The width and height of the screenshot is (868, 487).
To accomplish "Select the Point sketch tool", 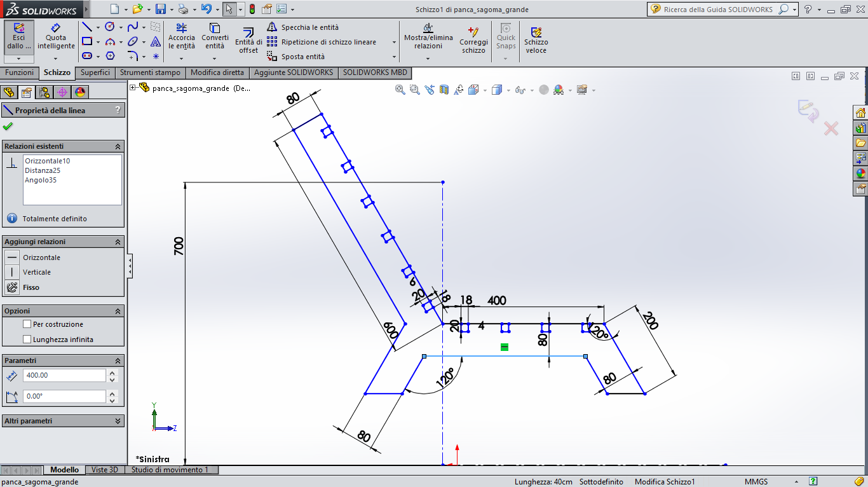I will [x=156, y=56].
